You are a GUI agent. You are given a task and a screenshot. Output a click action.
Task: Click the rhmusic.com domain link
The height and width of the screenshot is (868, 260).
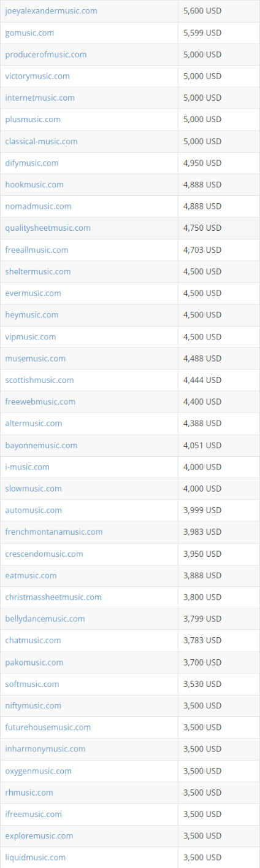[29, 792]
